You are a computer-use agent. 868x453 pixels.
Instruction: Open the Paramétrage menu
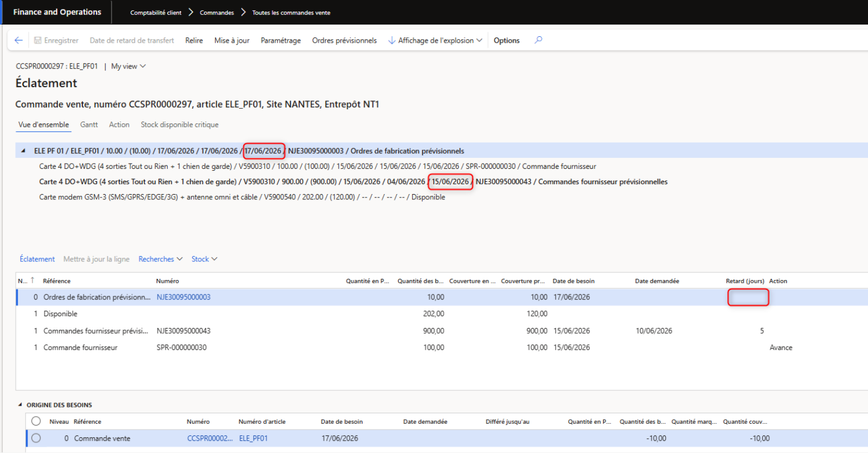[281, 40]
